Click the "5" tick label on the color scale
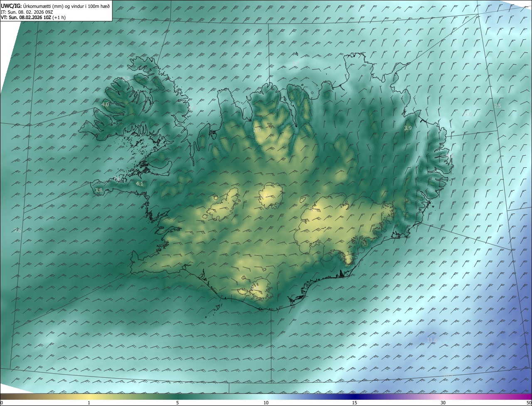 177,403
